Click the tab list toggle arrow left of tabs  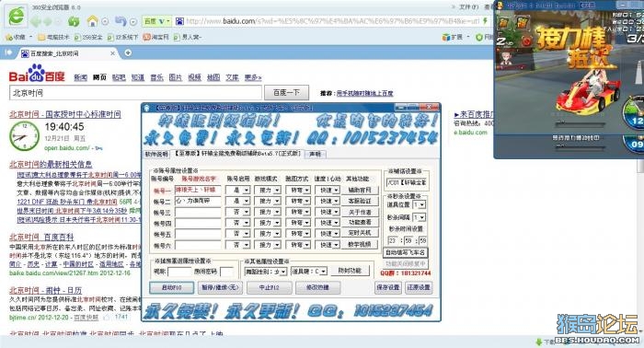click(7, 52)
